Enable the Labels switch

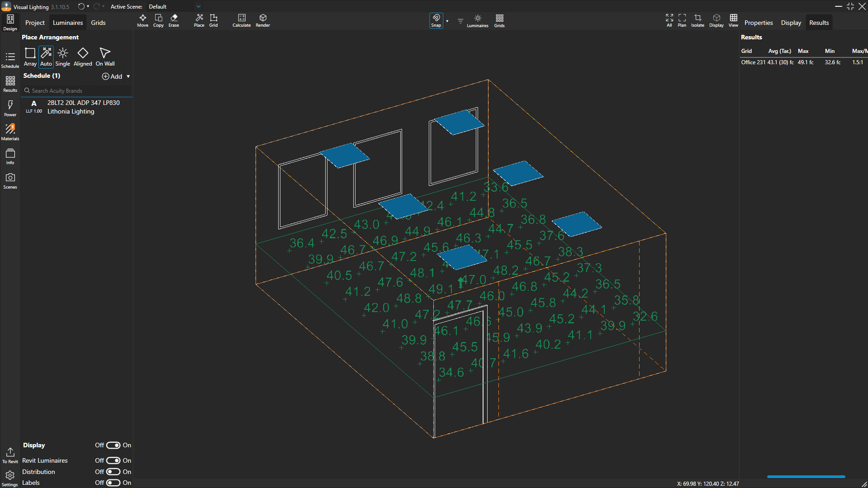pyautogui.click(x=113, y=483)
